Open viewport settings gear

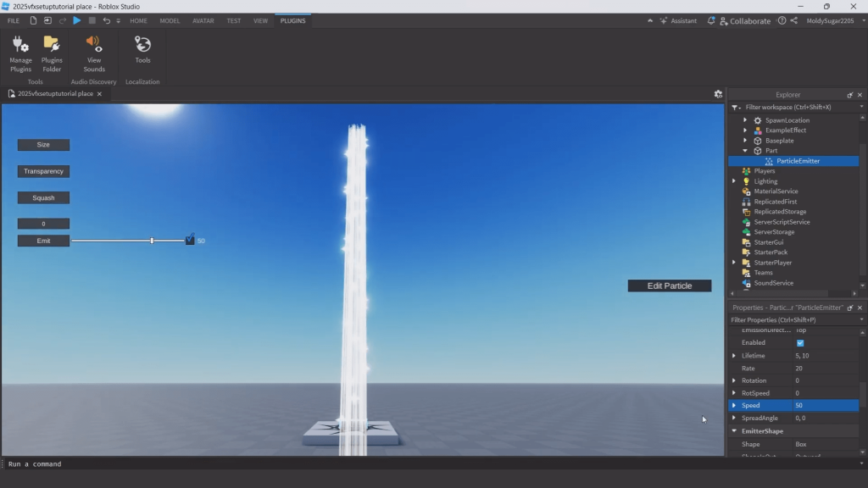(x=718, y=94)
